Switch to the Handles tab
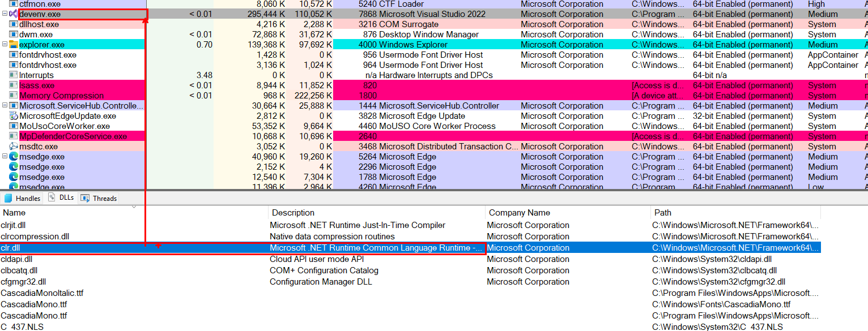868x331 pixels. [x=22, y=199]
